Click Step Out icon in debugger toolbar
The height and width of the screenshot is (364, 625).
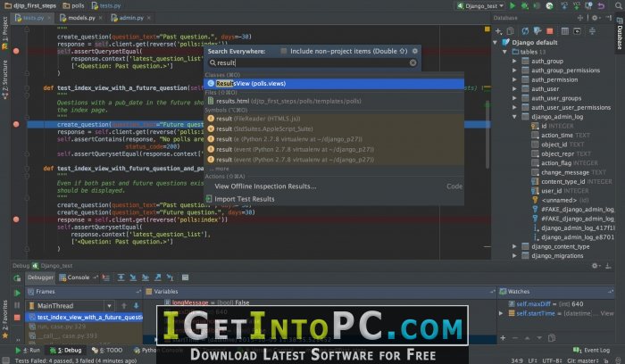[x=158, y=277]
